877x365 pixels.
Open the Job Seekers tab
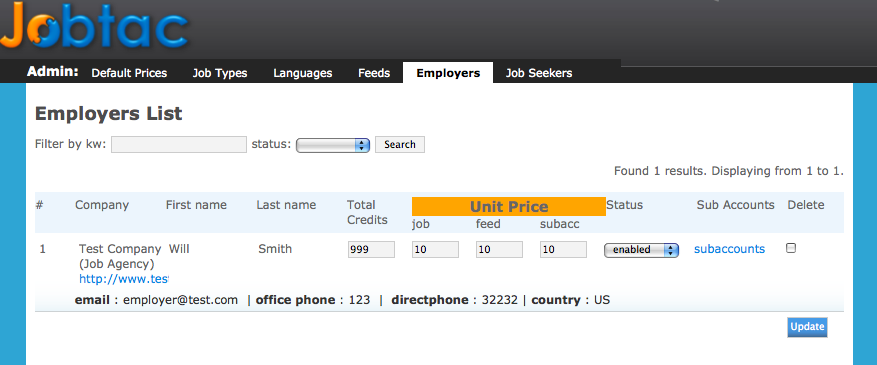[539, 73]
